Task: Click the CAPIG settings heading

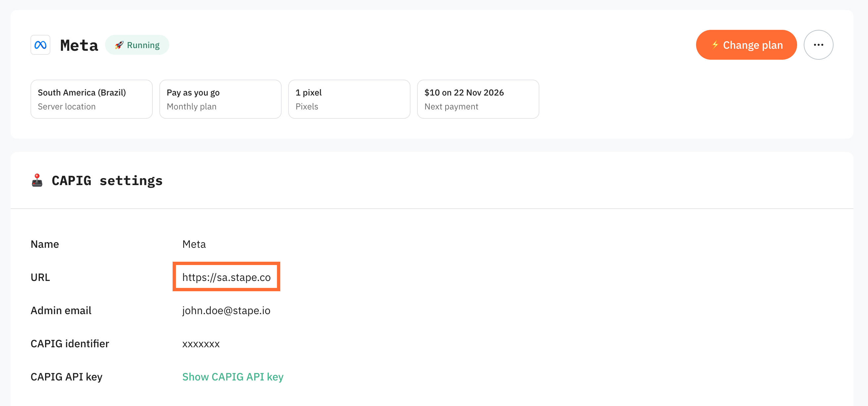Action: click(107, 180)
